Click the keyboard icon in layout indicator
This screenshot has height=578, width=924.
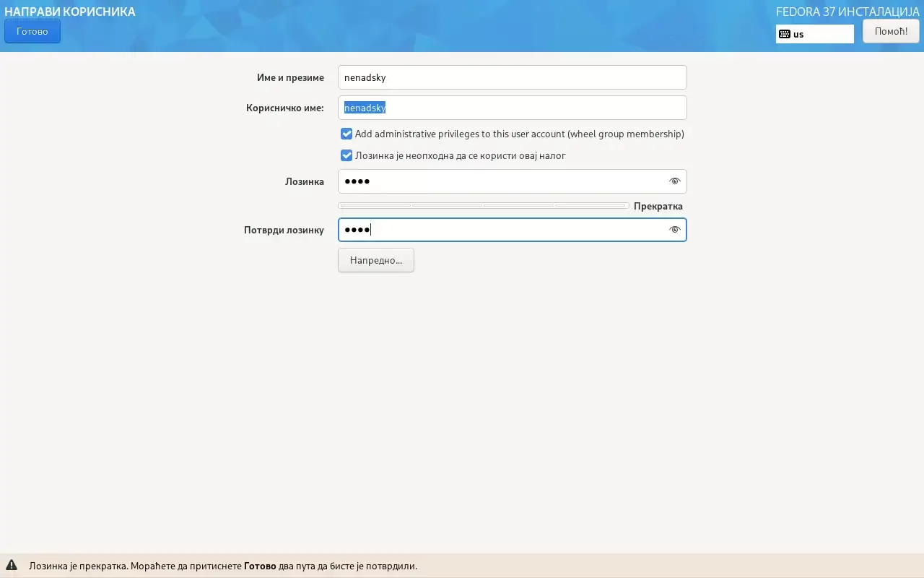click(785, 34)
